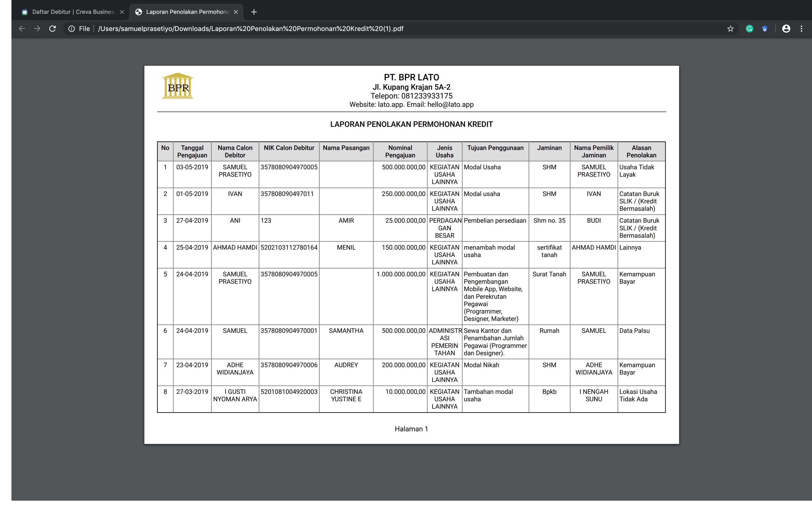Select amount 1.000.000.000,00

(x=401, y=274)
